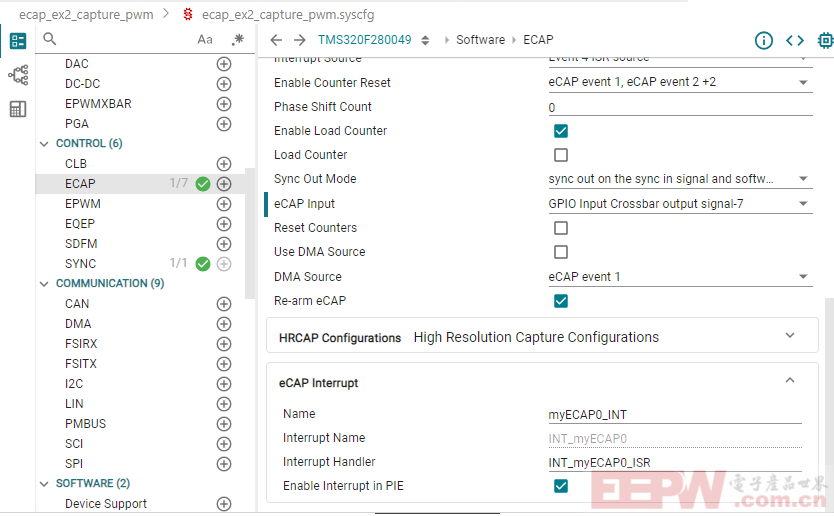This screenshot has height=516, width=834.
Task: Open the dependency graph view icon
Action: click(18, 75)
